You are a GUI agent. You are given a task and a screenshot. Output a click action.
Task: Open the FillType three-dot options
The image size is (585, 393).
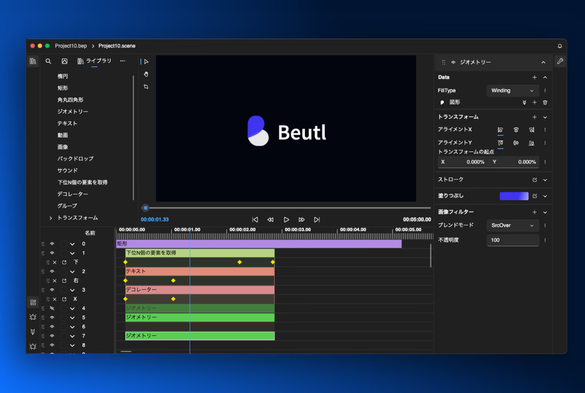pos(545,91)
